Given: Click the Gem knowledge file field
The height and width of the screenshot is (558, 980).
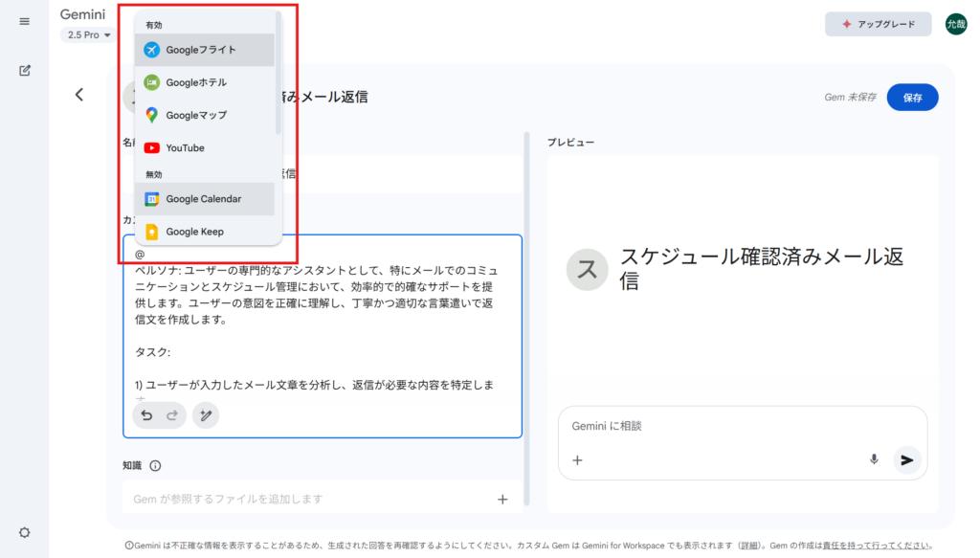Looking at the screenshot, I should pos(322,499).
